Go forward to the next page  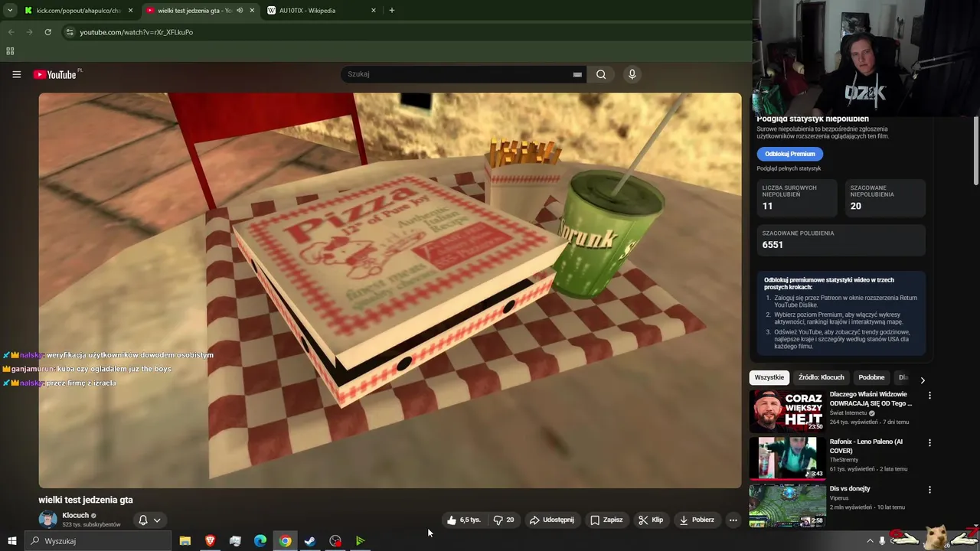pyautogui.click(x=29, y=32)
